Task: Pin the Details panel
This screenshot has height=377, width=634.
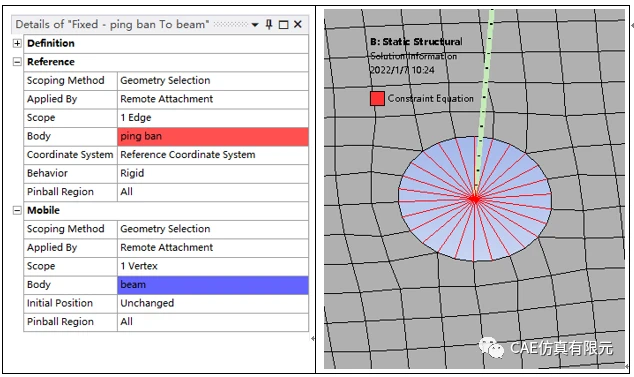Action: [269, 24]
